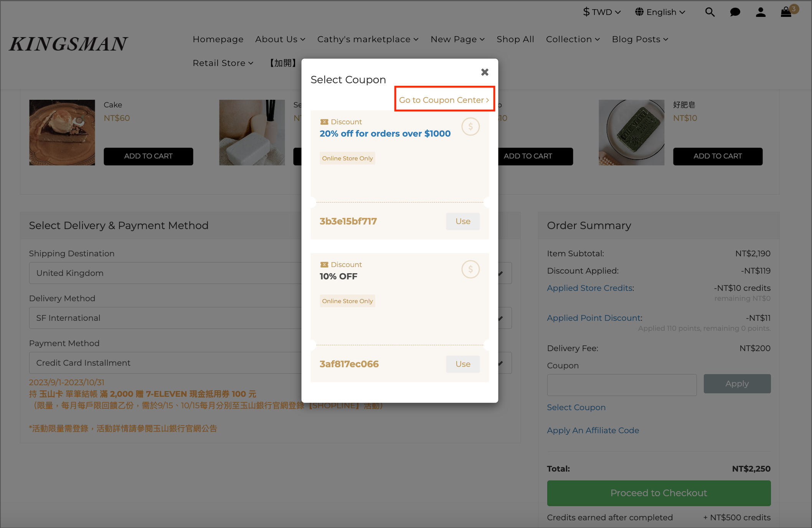The height and width of the screenshot is (528, 812).
Task: Select the 20% off coupon round dollar icon
Action: [x=470, y=127]
